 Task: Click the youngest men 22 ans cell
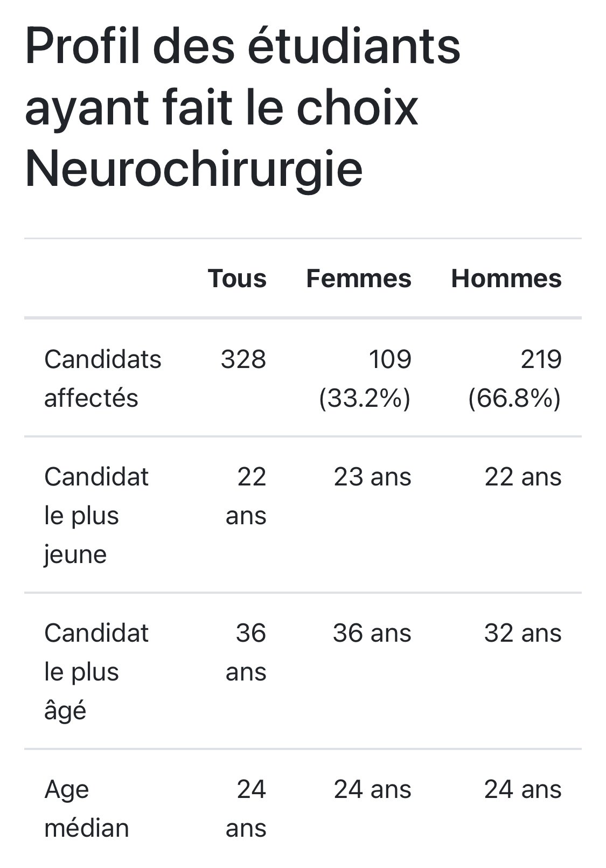523,477
